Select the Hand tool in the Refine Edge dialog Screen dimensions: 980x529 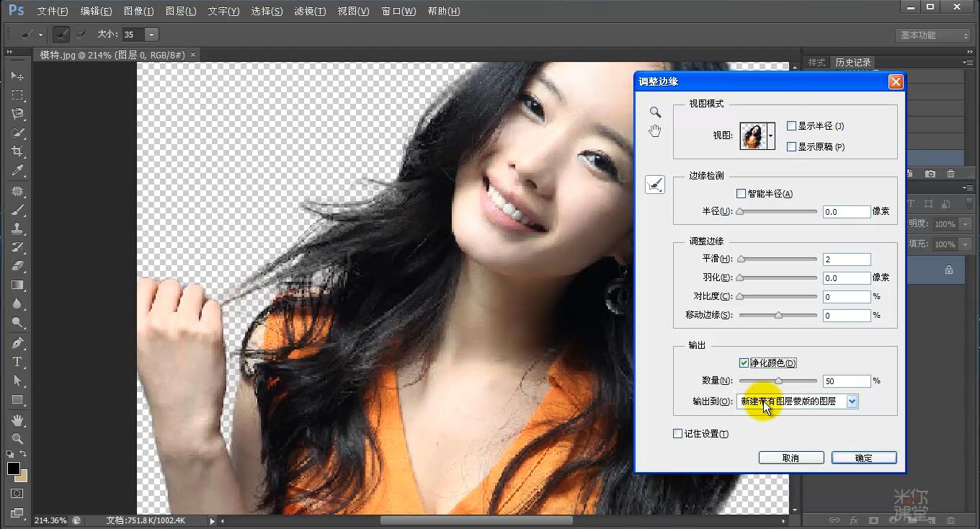tap(655, 130)
